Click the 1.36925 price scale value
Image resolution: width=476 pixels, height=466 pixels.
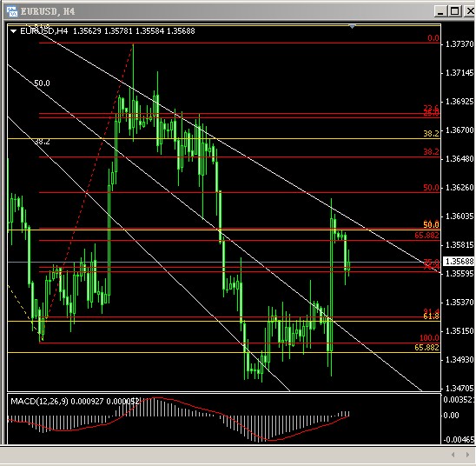459,102
